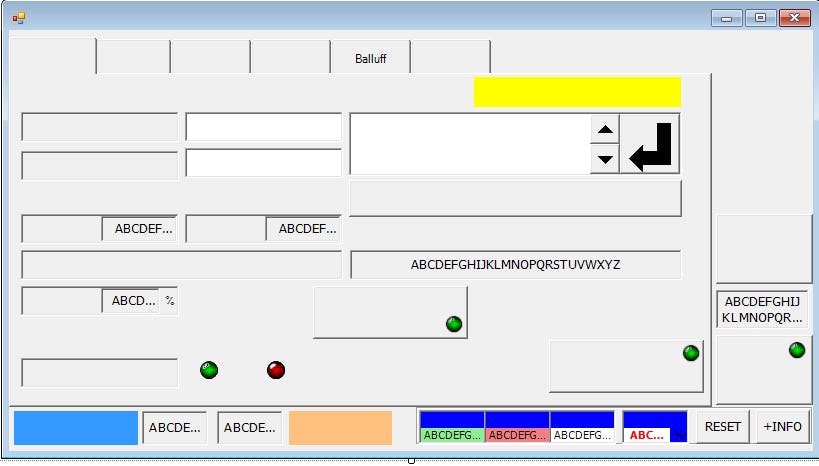Click the light blue box in bottom bar
The image size is (819, 466).
[x=76, y=428]
